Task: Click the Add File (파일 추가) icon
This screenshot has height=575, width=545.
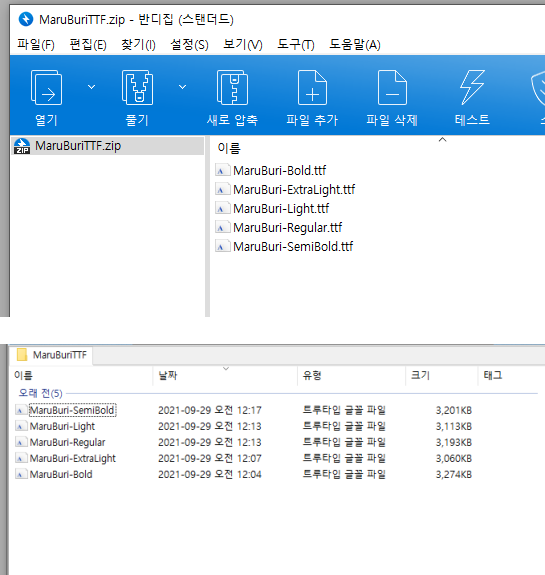Action: click(x=312, y=87)
